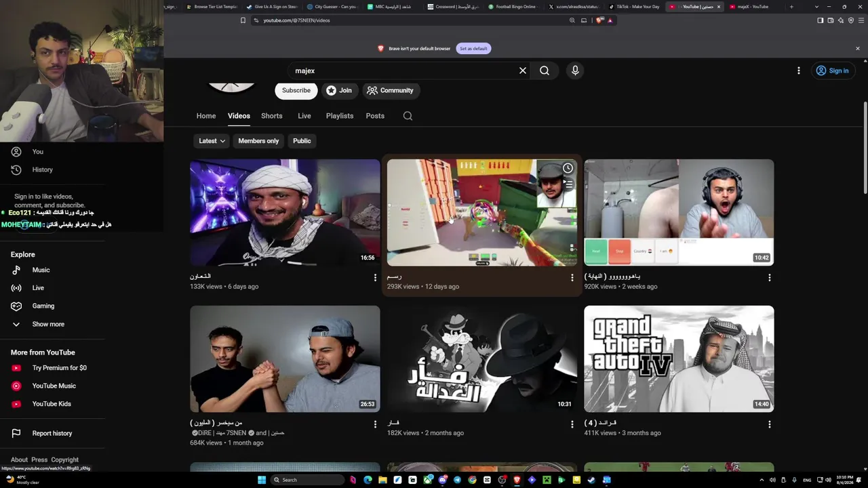Viewport: 868px width, 488px height.
Task: Open the من سيخسر handshake video thumbnail
Action: [x=285, y=359]
